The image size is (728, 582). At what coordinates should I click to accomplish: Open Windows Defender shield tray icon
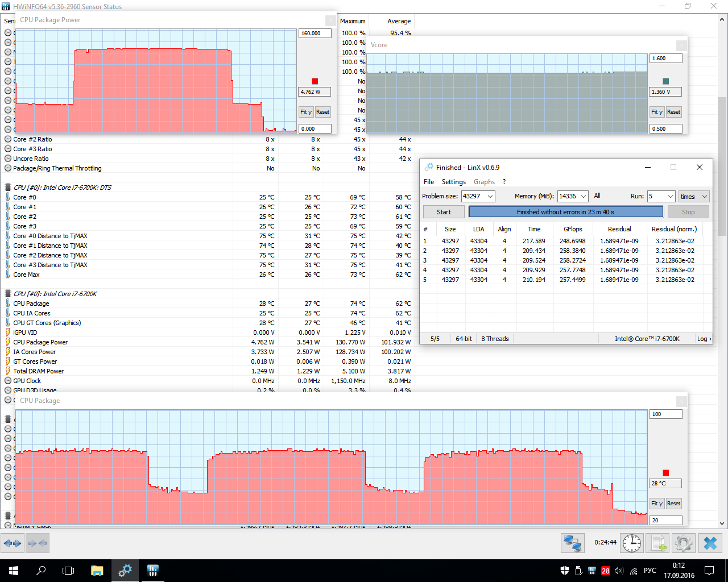point(565,571)
